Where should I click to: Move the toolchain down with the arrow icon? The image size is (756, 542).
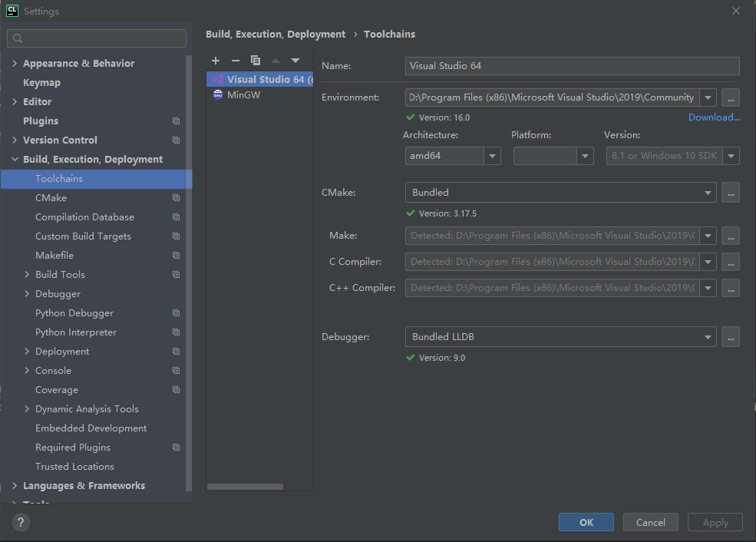[295, 61]
